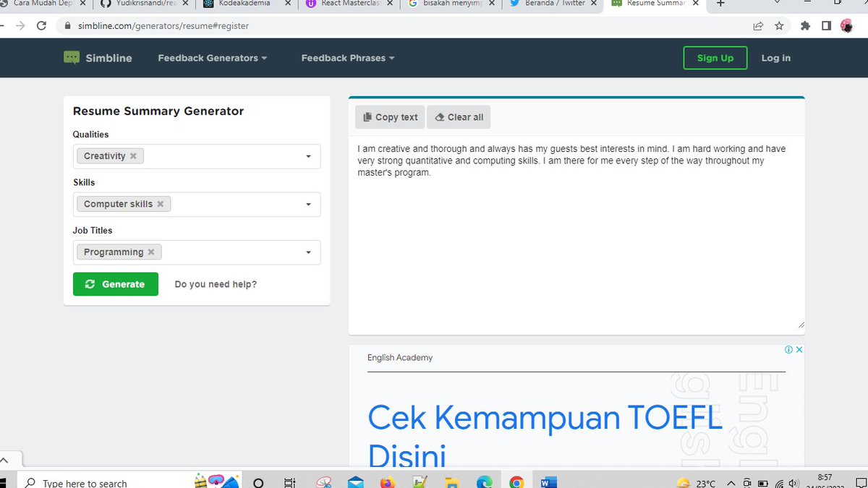Viewport: 868px width, 488px height.
Task: Reload the page with the refresh icon
Action: (x=41, y=26)
